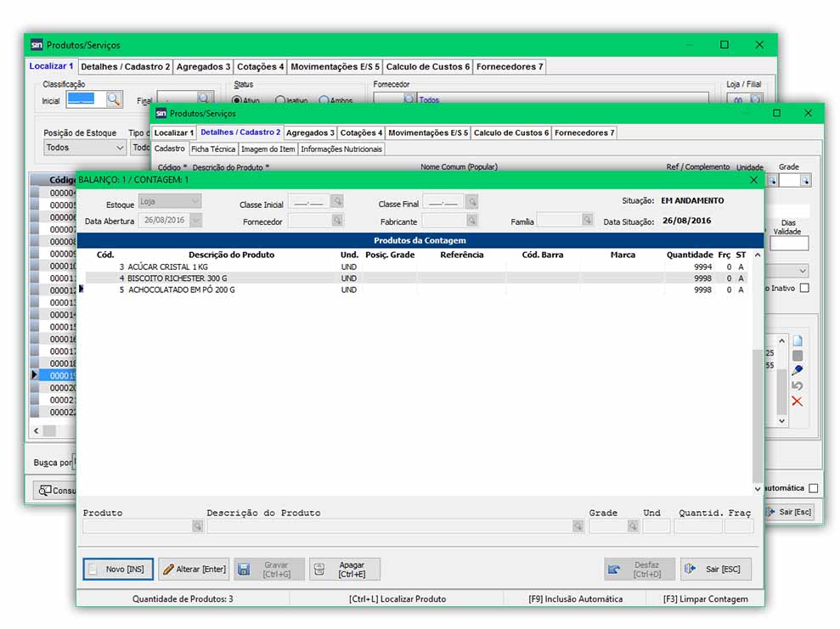
Task: Click the Fornecedor lookup icon in Balanço window
Action: tap(337, 221)
